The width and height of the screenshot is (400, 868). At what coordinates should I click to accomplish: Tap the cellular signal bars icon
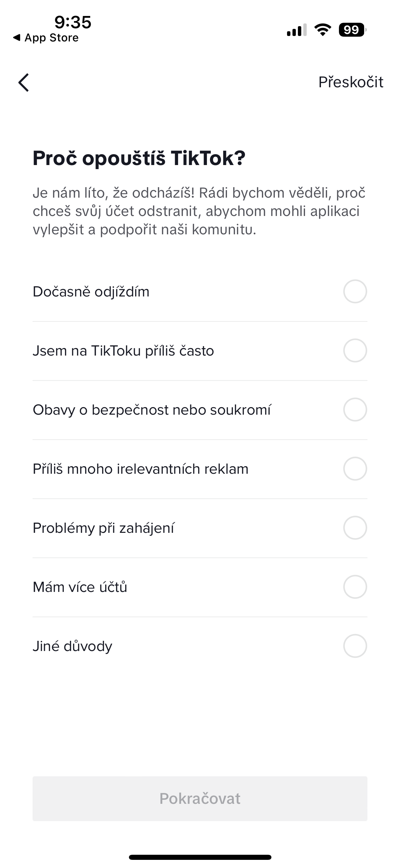click(297, 30)
